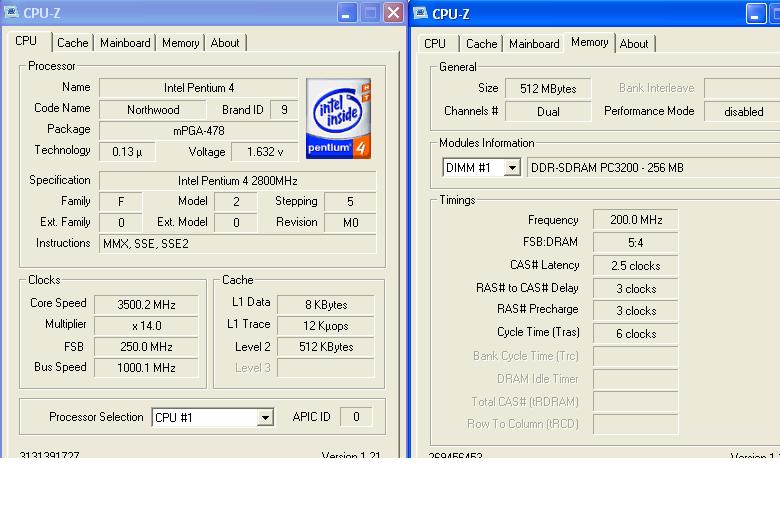The image size is (780, 512).
Task: Minimize the left CPU-Z window
Action: click(347, 13)
